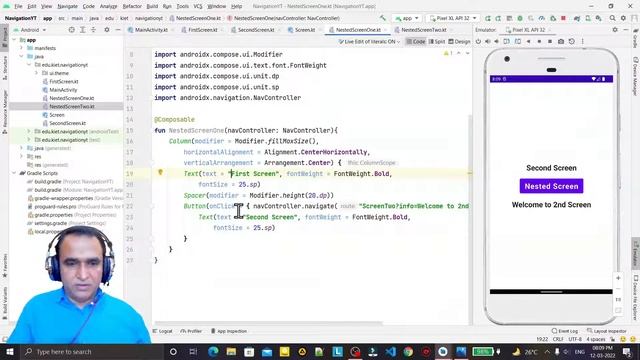Open Layout Inspector in status bar
Image resolution: width=640 pixels, height=360 pixels.
pos(607,331)
